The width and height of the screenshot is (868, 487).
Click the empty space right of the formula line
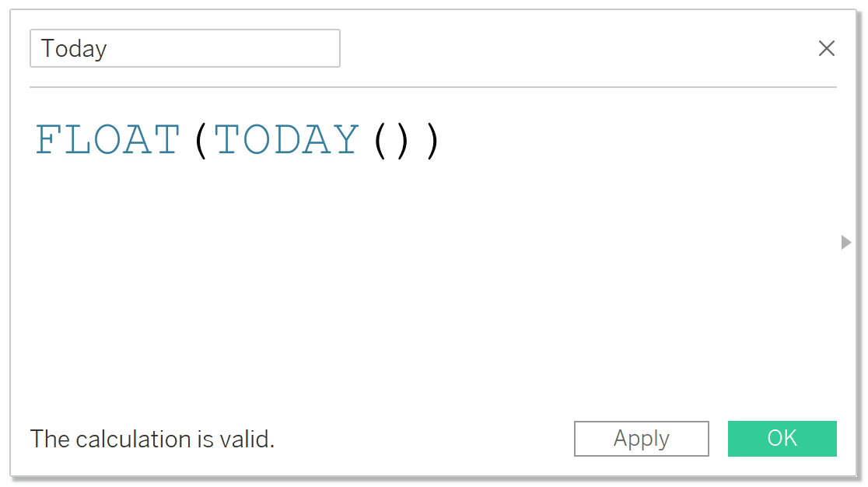coord(636,139)
